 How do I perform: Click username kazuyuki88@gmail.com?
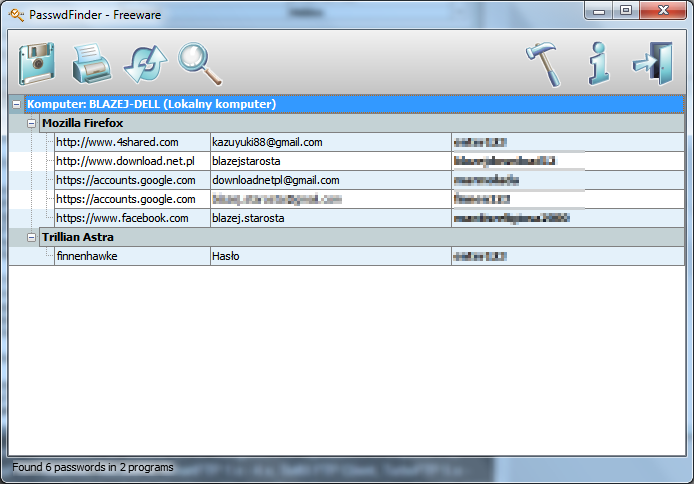click(267, 142)
